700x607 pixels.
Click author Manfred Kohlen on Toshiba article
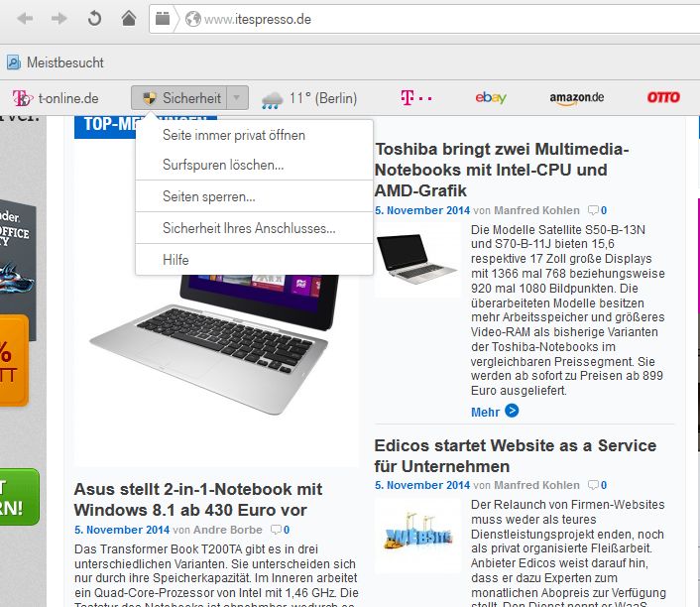pos(536,210)
